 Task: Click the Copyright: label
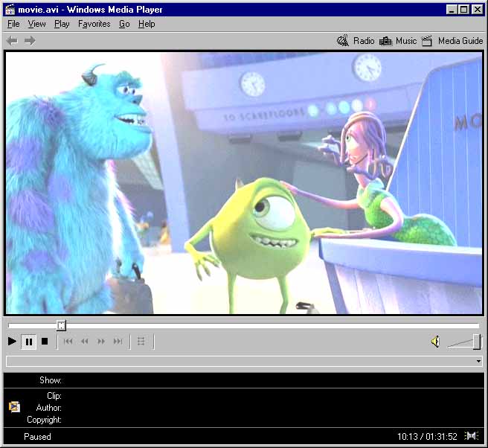(x=44, y=420)
